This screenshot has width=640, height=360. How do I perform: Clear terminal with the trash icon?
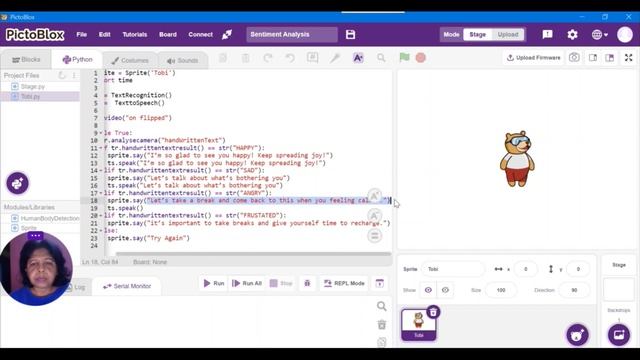coord(381,325)
